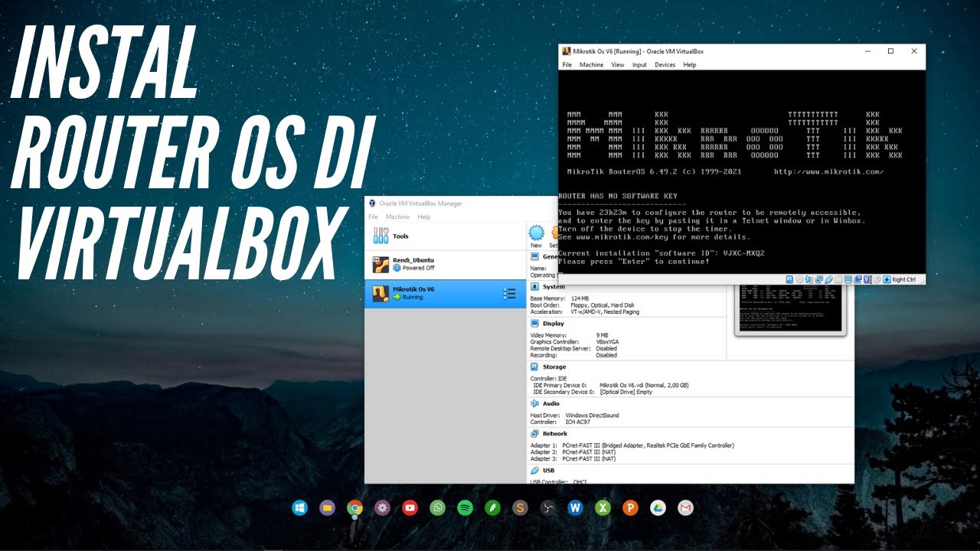Screen dimensions: 980x551
Task: Open Machine menu in VirtualBox Manager
Action: point(397,217)
